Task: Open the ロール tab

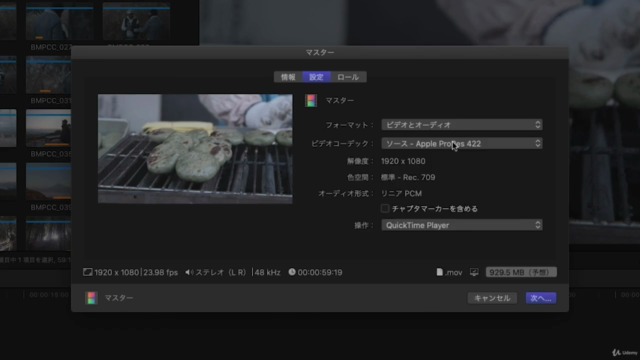Action: coord(348,77)
